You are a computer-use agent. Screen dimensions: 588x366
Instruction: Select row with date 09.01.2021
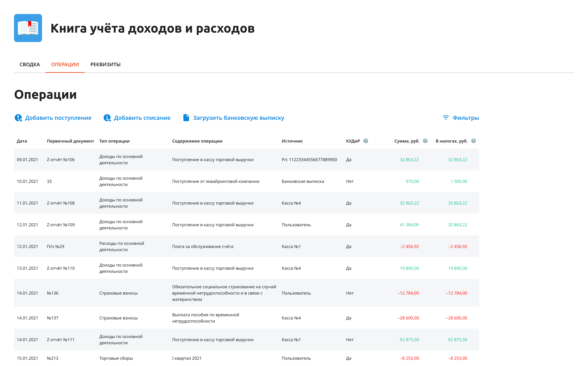246,160
